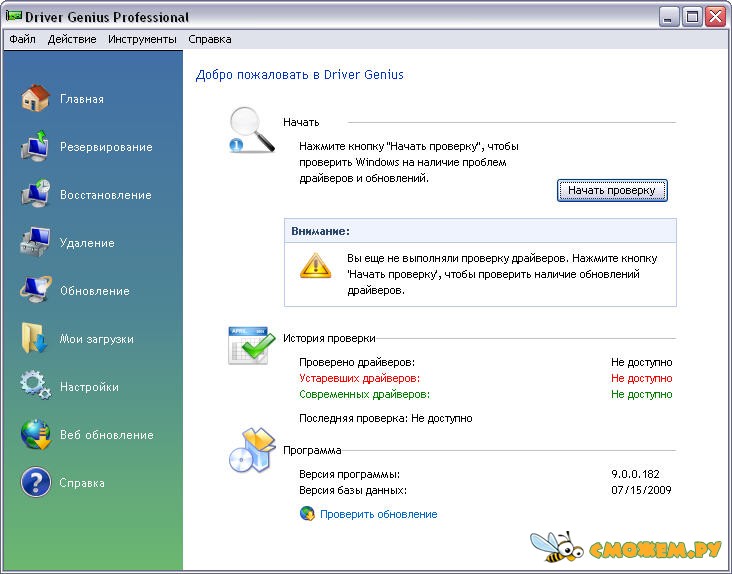Viewport: 732px width, 574px height.
Task: Click the Современных драйверов green label
Action: [364, 395]
